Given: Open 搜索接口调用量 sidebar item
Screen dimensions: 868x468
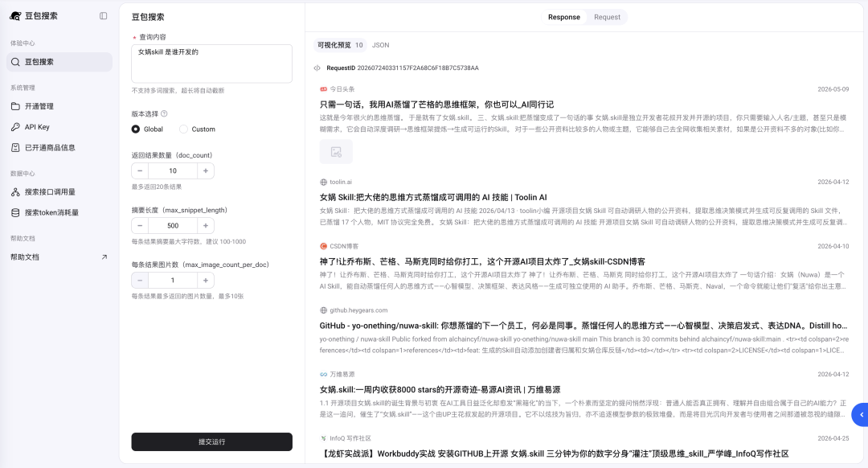Looking at the screenshot, I should (59, 192).
